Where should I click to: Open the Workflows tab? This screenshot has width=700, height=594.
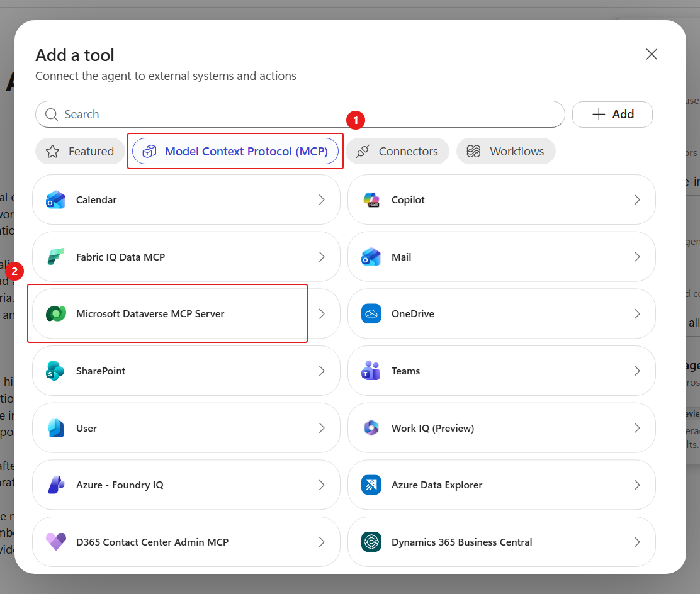506,151
